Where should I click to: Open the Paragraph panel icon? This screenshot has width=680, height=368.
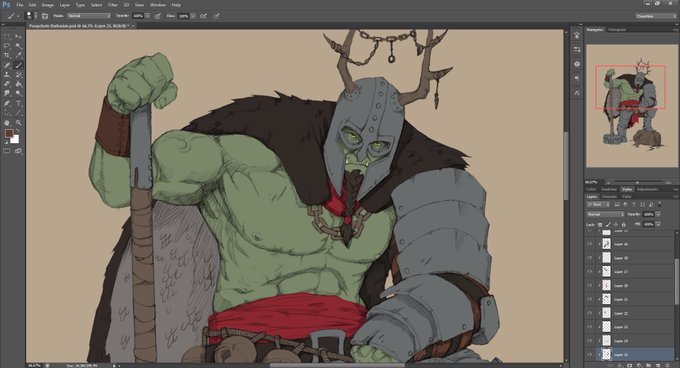(577, 78)
